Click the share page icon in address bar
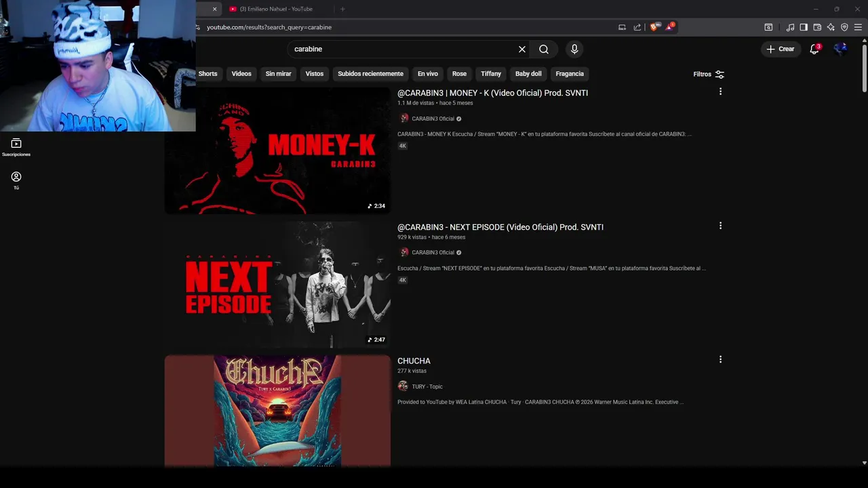 pyautogui.click(x=637, y=27)
